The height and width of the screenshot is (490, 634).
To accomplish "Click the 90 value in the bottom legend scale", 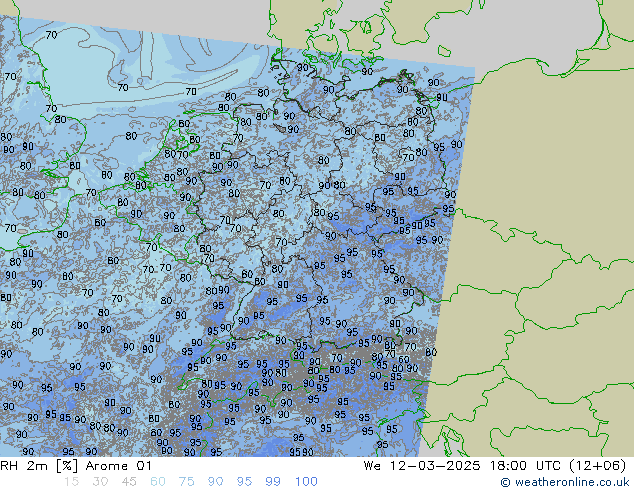I will 215,482.
